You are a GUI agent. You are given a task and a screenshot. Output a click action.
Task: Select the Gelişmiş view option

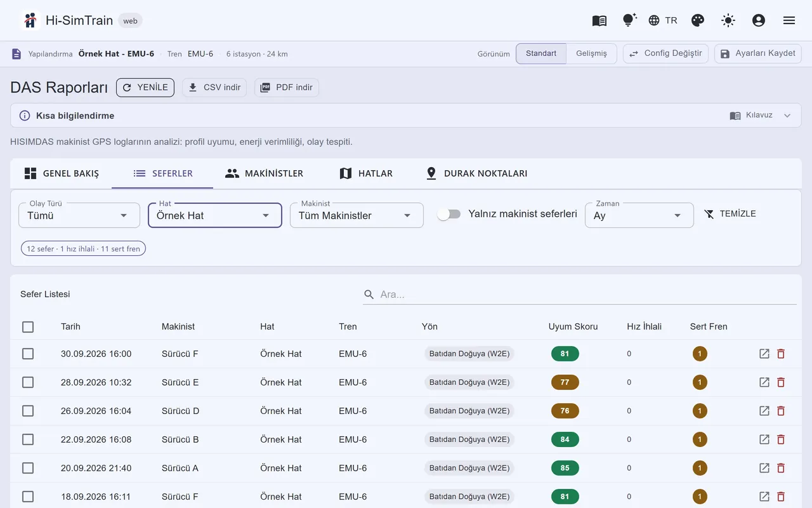591,54
